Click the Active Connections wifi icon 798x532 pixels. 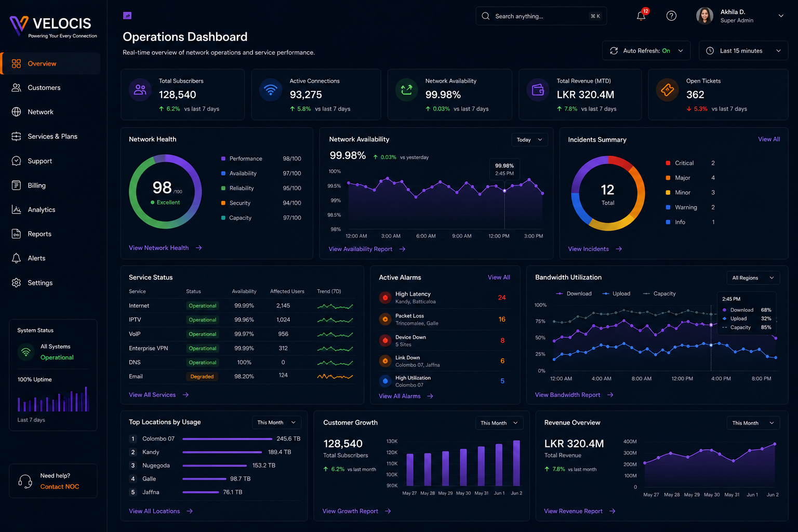coord(271,90)
